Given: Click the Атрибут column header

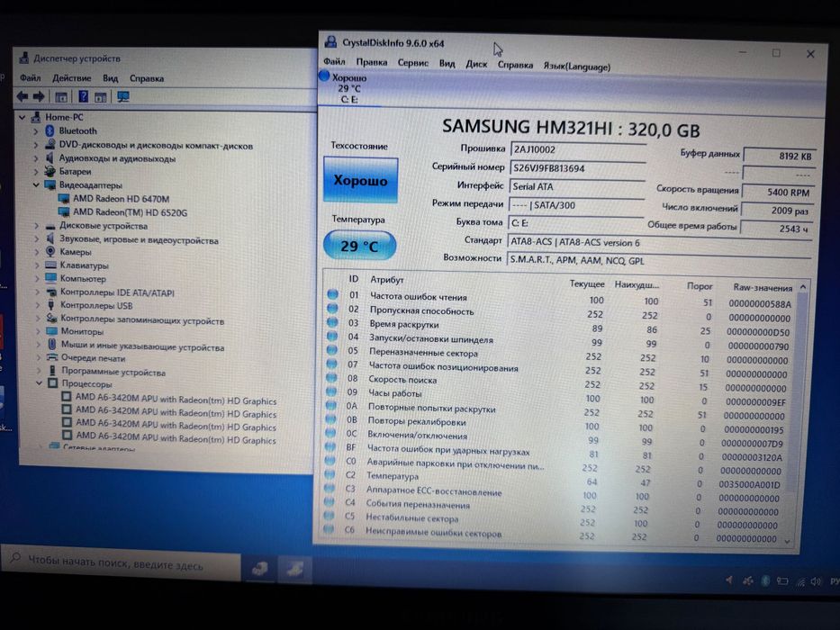Looking at the screenshot, I should pyautogui.click(x=387, y=279).
